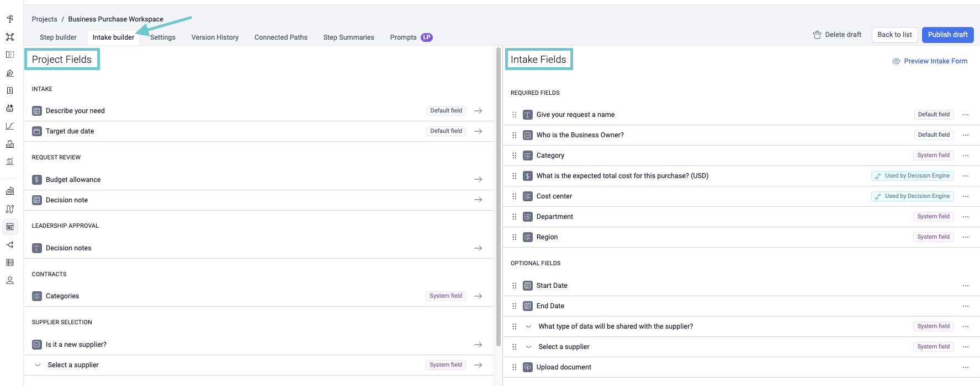Click the trash icon for Delete draft
This screenshot has width=980, height=386.
click(x=817, y=35)
